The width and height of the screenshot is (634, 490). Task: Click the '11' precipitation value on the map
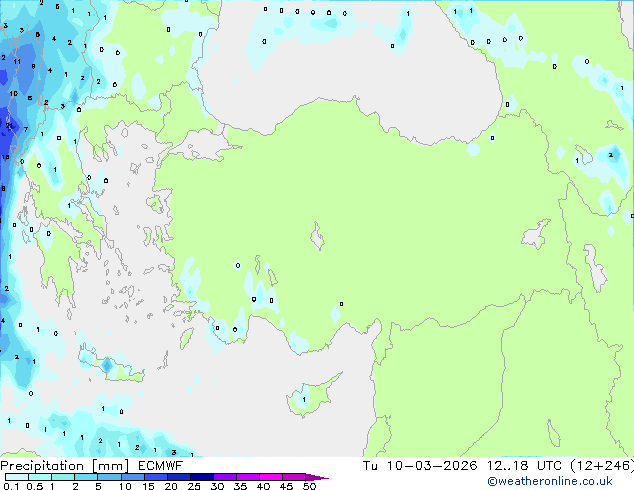tap(17, 62)
